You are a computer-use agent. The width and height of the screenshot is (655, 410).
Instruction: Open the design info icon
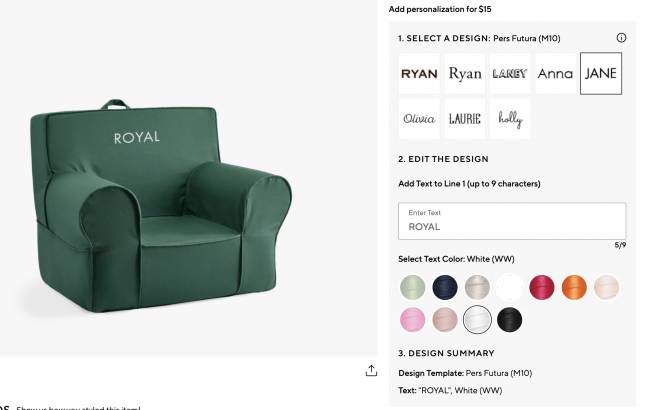[621, 38]
